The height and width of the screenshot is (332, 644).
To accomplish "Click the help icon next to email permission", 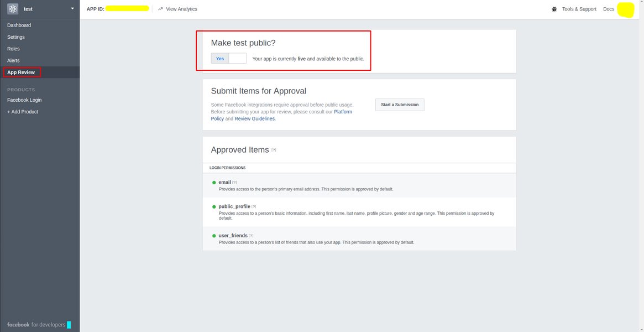I will coord(233,182).
